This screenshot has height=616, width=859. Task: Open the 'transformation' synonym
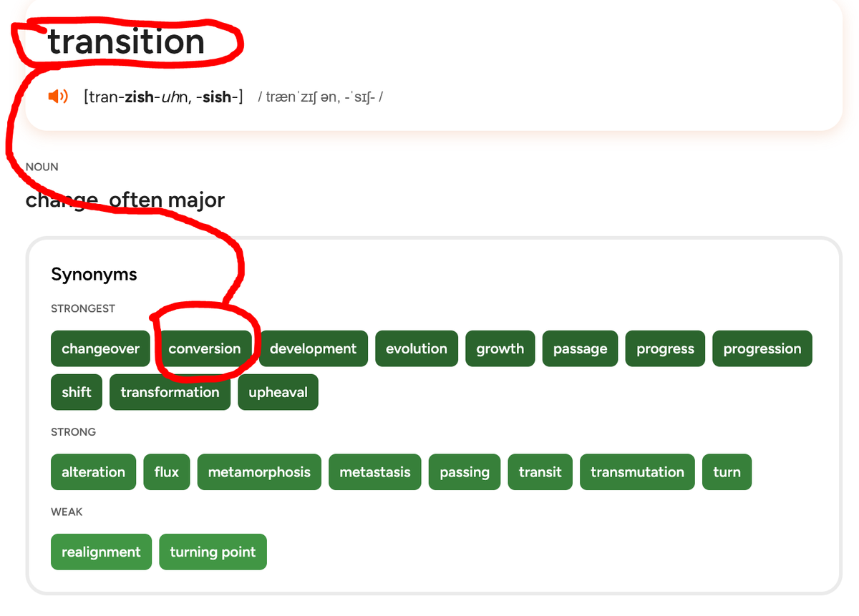[170, 392]
